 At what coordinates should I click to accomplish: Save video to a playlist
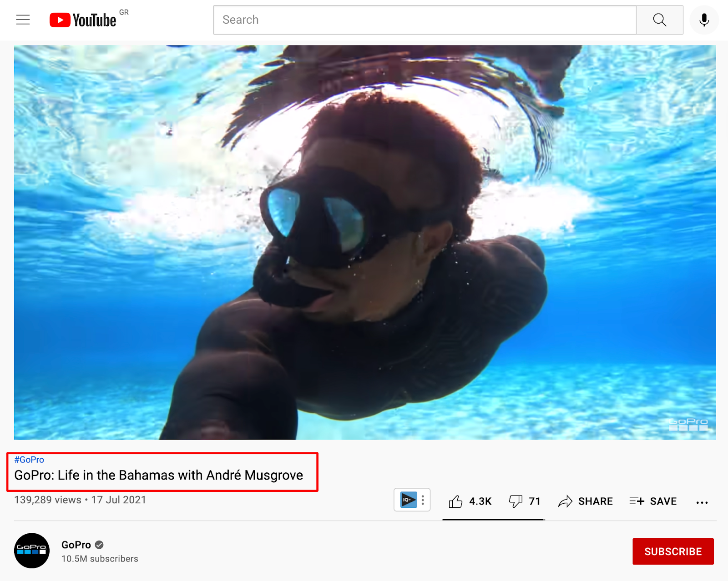pos(653,501)
